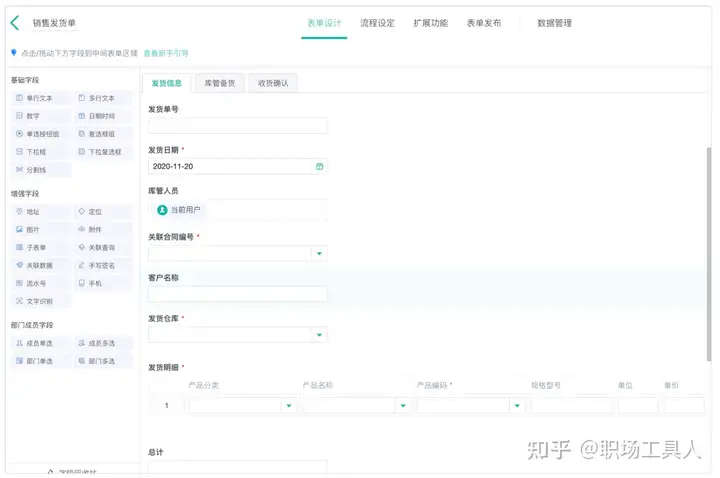
Task: Open the 查看新手引导 link
Action: tap(166, 53)
